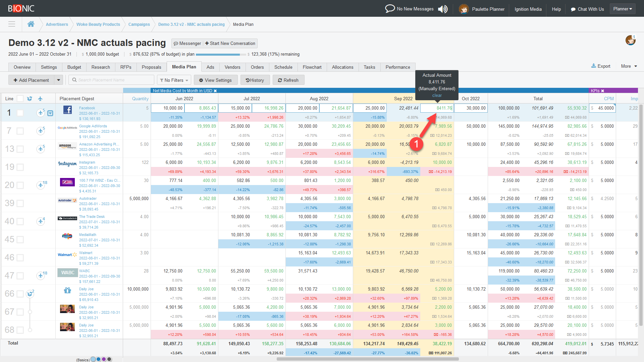644x362 pixels.
Task: Open the hamburger menu icon
Action: point(12,24)
